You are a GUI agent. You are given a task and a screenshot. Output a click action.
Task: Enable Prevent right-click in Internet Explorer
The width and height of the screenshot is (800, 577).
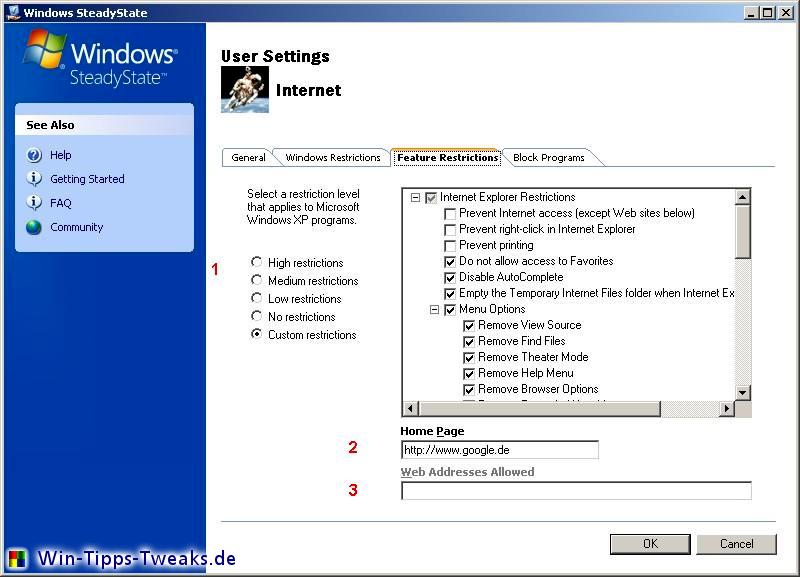tap(450, 230)
